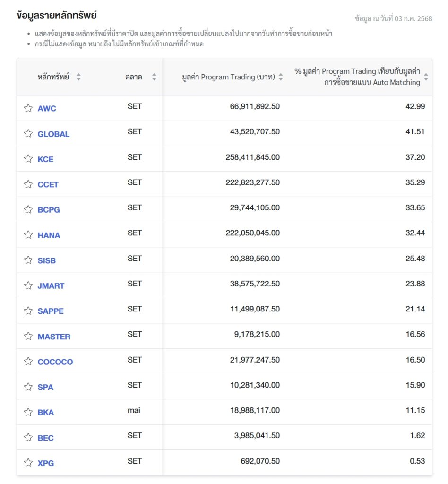Sort by หลักทรัพย์ column arrows
This screenshot has width=448, height=484.
(x=78, y=77)
